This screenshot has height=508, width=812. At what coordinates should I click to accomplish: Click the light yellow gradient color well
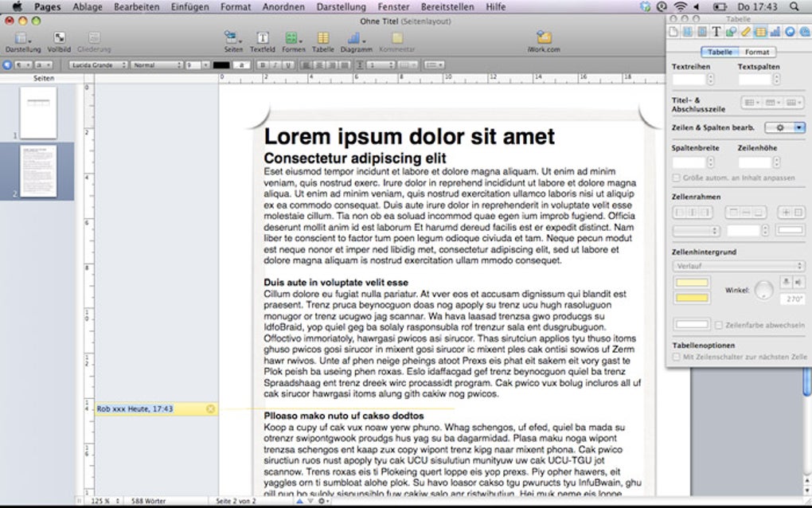click(x=692, y=283)
